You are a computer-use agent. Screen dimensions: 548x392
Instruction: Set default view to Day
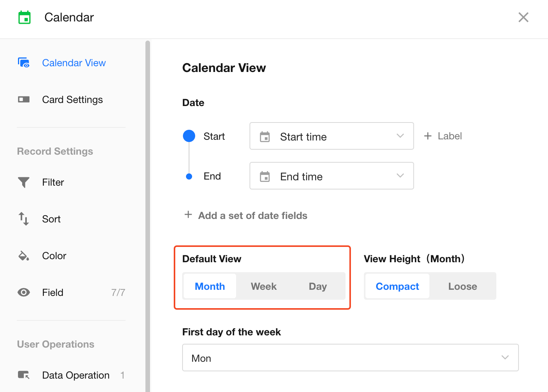[x=318, y=286]
